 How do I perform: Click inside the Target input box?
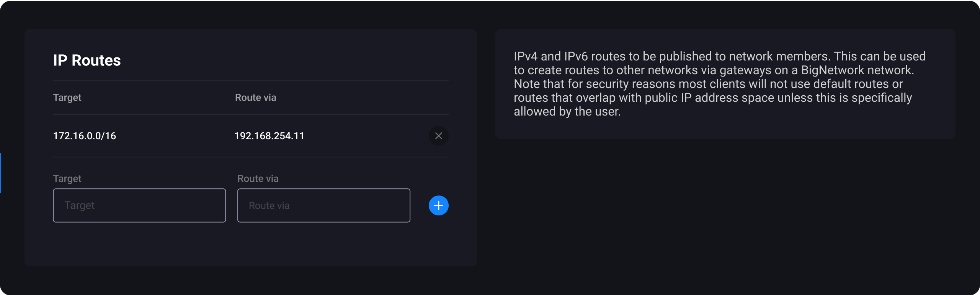pos(139,205)
